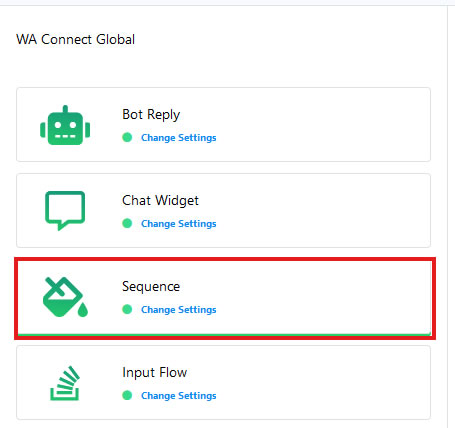Select the Bot Reply title text

[151, 115]
